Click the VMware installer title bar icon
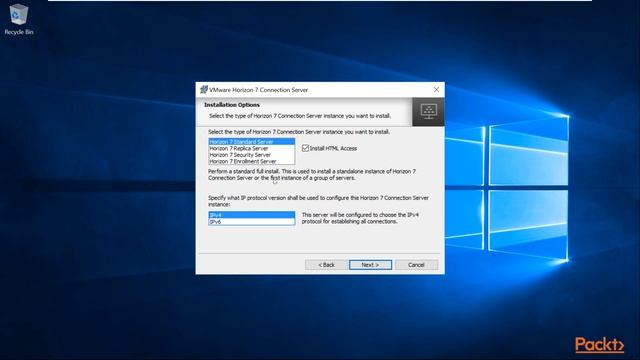The width and height of the screenshot is (640, 360). [x=204, y=89]
